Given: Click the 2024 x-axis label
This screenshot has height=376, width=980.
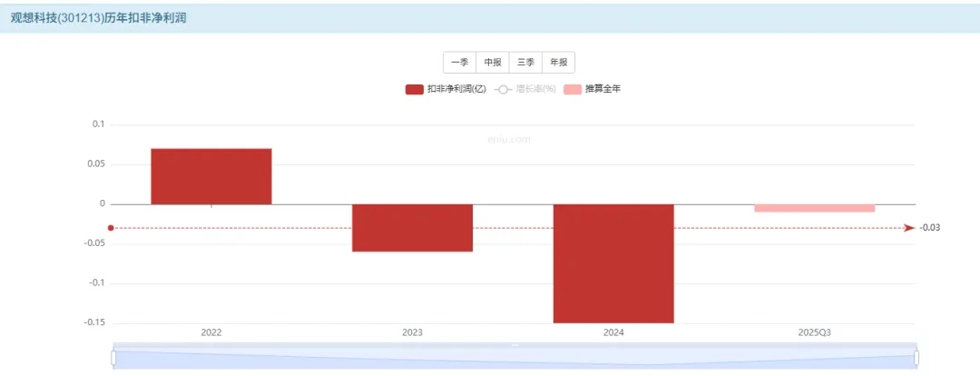Looking at the screenshot, I should click(613, 332).
